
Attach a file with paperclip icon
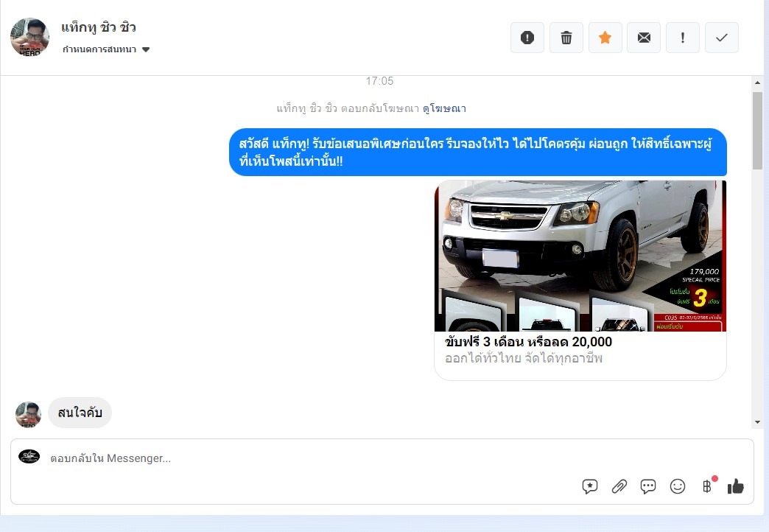619,486
